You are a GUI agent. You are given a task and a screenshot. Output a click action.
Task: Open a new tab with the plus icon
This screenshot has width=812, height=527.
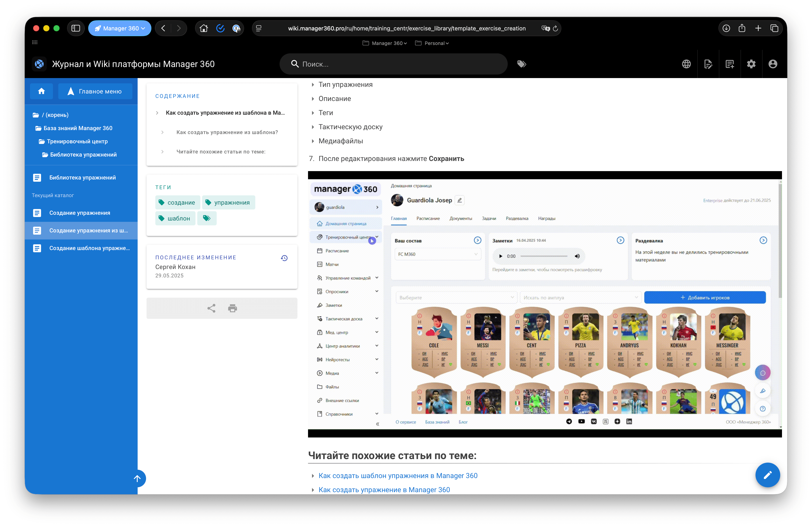758,28
